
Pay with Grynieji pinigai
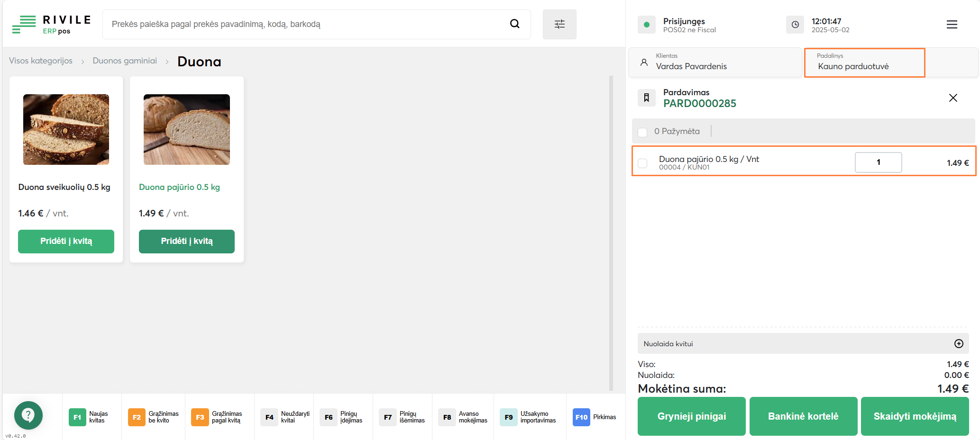691,416
